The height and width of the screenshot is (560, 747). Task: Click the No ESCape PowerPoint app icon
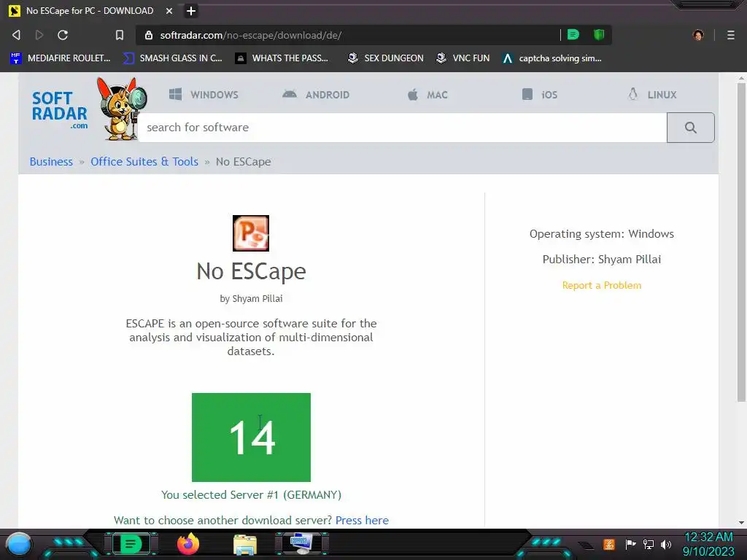click(251, 233)
